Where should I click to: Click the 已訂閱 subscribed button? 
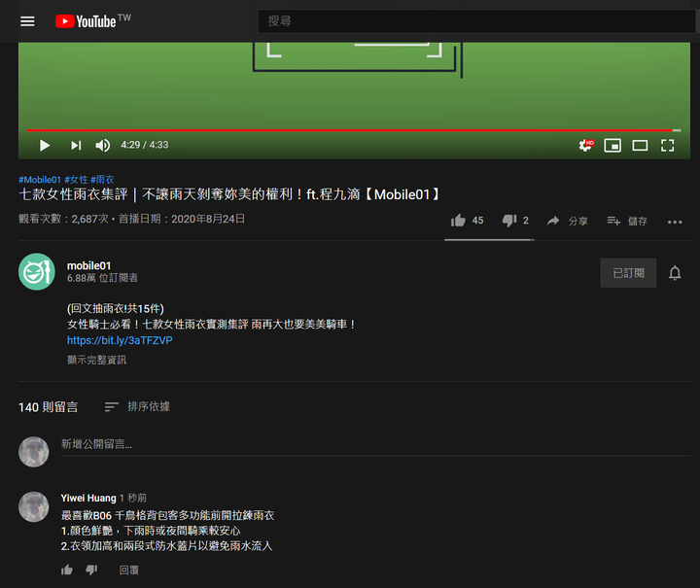coord(628,272)
